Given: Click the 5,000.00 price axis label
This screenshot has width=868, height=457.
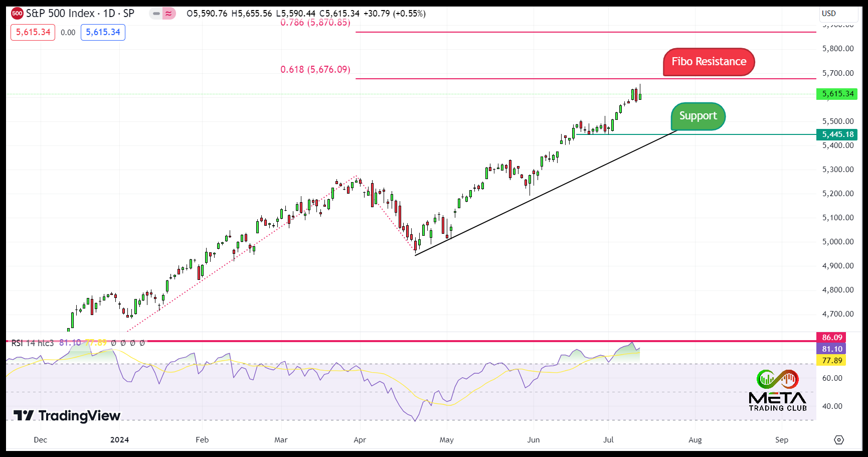Looking at the screenshot, I should [x=838, y=242].
